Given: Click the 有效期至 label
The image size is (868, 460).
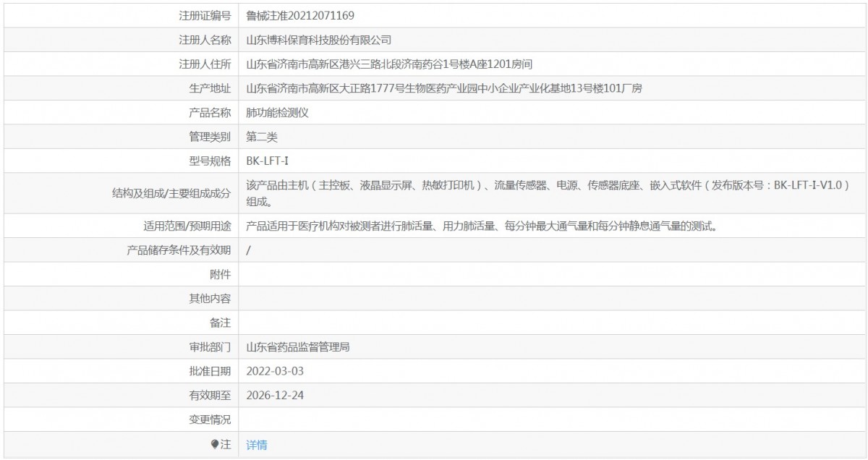Looking at the screenshot, I should click(210, 396).
